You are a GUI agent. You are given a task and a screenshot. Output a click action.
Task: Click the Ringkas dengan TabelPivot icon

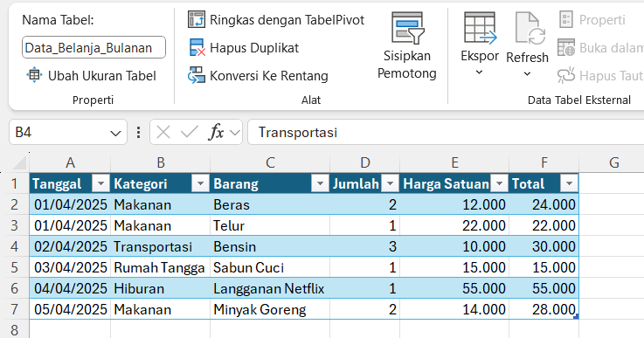[x=197, y=20]
